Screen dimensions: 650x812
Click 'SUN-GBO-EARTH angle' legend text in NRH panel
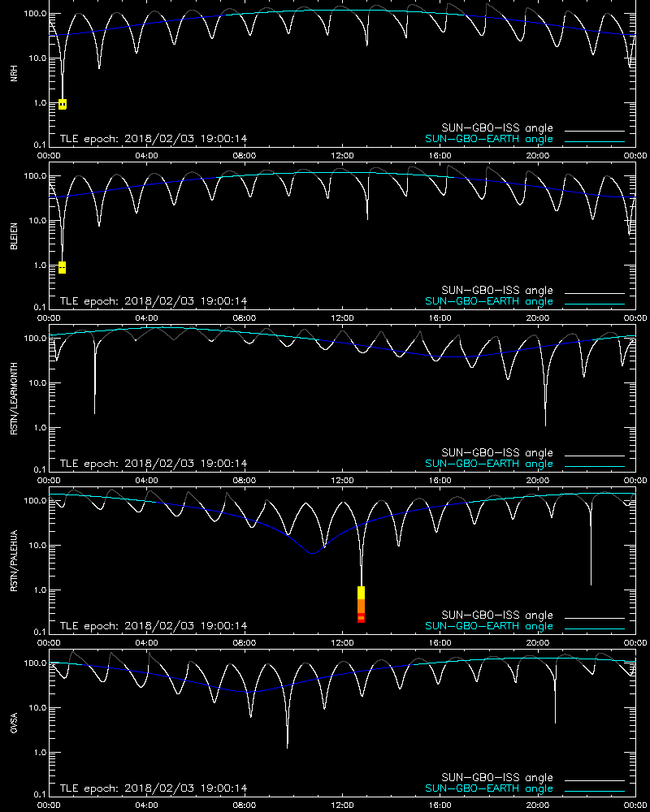(x=489, y=140)
